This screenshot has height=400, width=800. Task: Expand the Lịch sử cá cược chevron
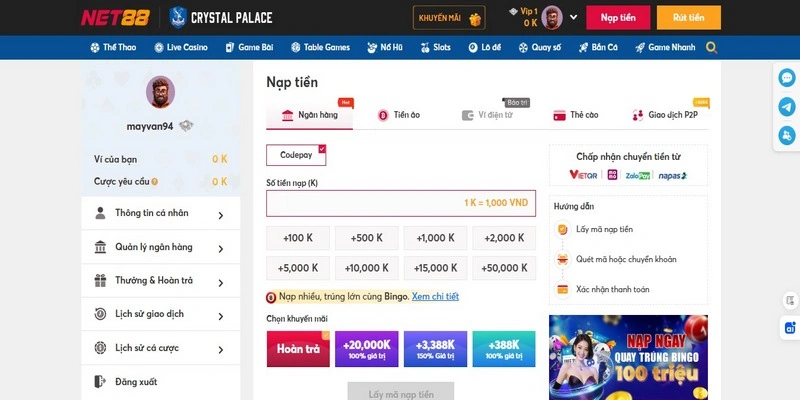221,350
